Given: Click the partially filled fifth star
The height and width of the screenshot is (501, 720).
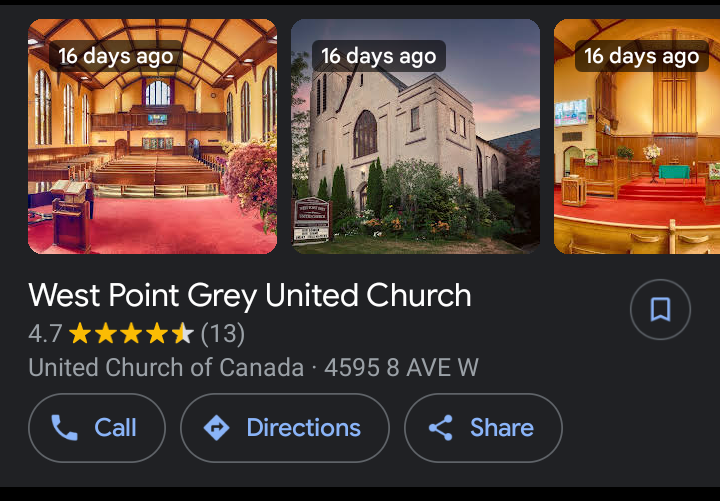Looking at the screenshot, I should 182,333.
